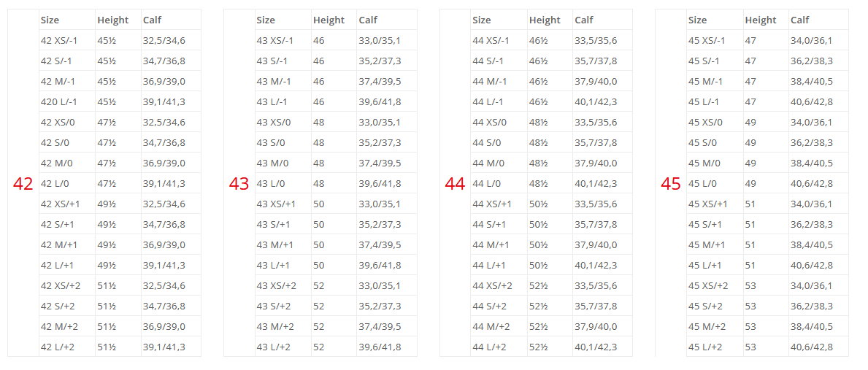Click Height header in the 42 table
868x370 pixels.
tap(113, 20)
